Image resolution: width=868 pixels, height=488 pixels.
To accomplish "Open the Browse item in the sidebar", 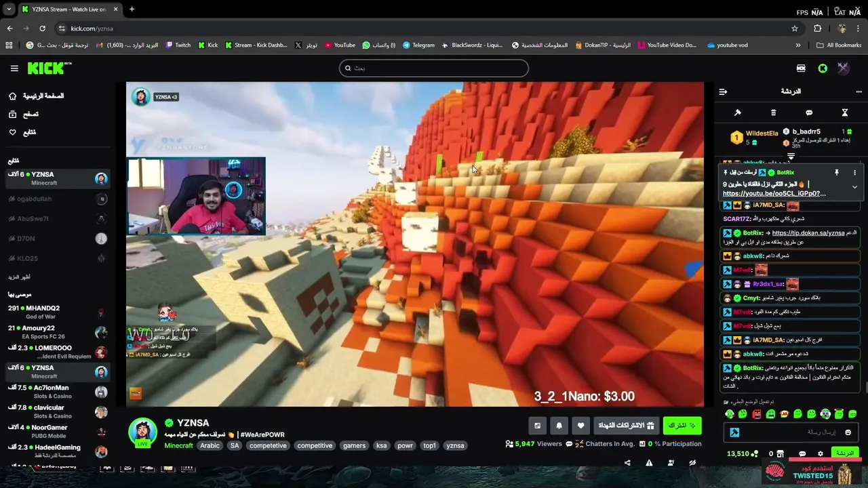I will (24, 115).
